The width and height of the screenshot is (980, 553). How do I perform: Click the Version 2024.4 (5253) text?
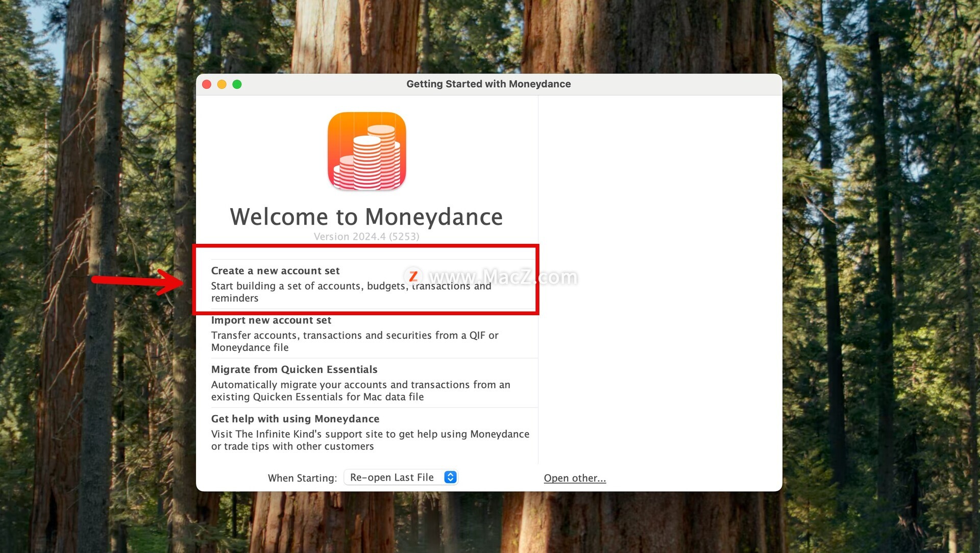(366, 237)
